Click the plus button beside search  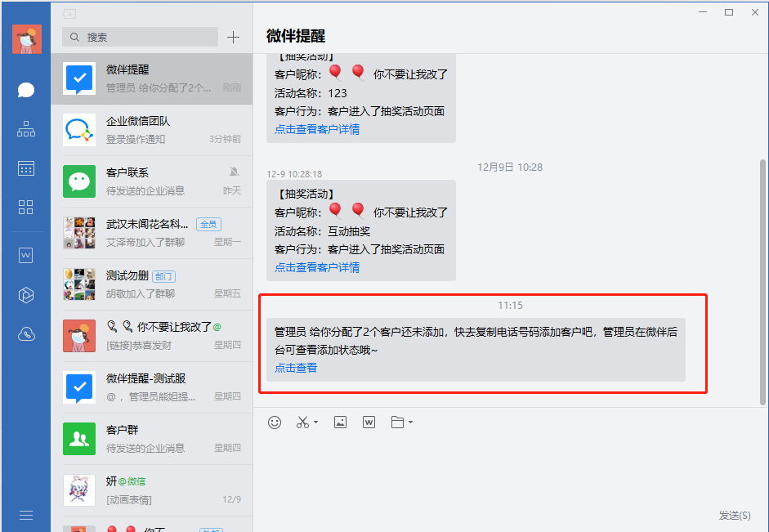click(x=234, y=38)
